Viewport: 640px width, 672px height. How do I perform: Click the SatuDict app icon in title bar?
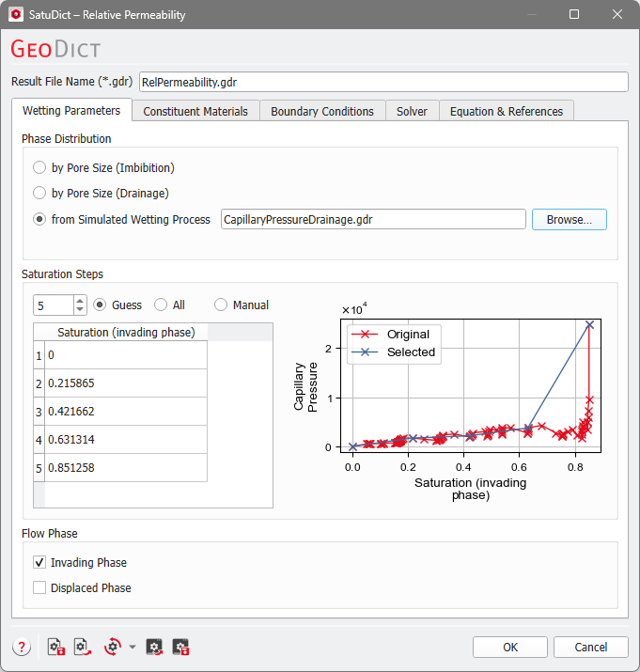(16, 15)
